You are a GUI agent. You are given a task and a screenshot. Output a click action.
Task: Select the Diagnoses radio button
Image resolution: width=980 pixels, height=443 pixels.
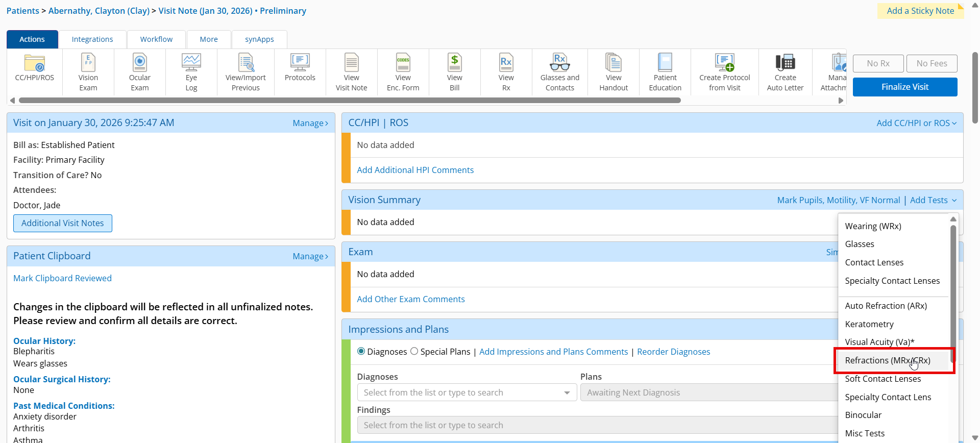tap(361, 351)
